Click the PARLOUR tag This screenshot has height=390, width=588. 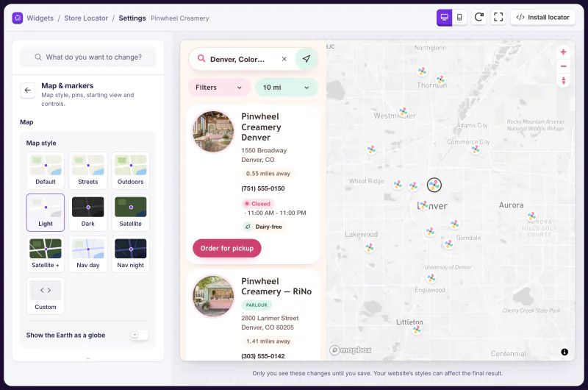(x=257, y=305)
